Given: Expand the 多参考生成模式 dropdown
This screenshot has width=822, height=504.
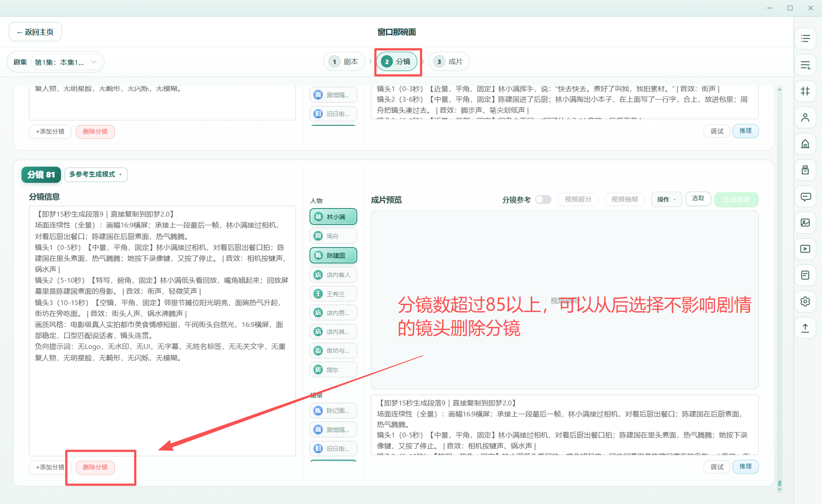Looking at the screenshot, I should 96,174.
